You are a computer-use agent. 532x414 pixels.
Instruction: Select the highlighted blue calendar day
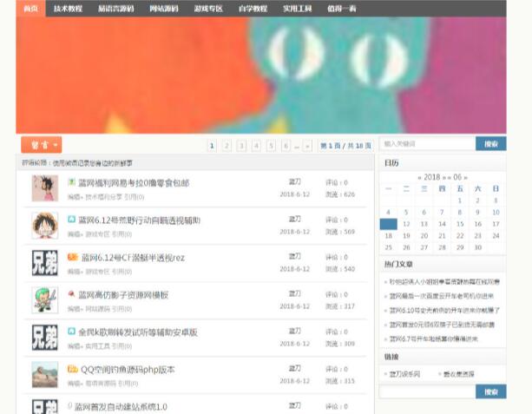click(389, 224)
